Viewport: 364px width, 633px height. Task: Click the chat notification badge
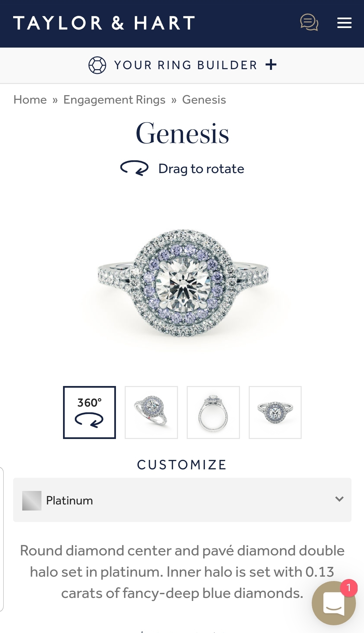coord(348,588)
